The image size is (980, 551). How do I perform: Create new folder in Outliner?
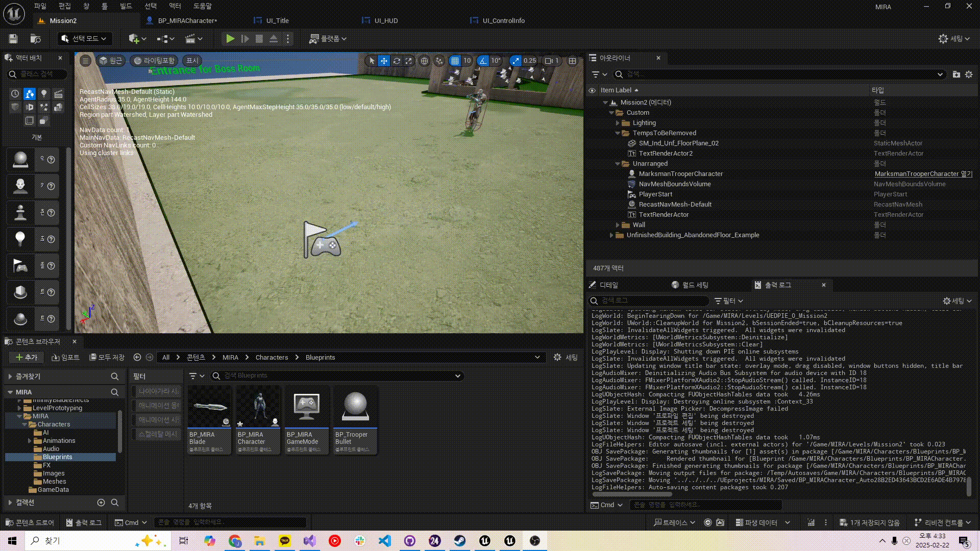[956, 74]
